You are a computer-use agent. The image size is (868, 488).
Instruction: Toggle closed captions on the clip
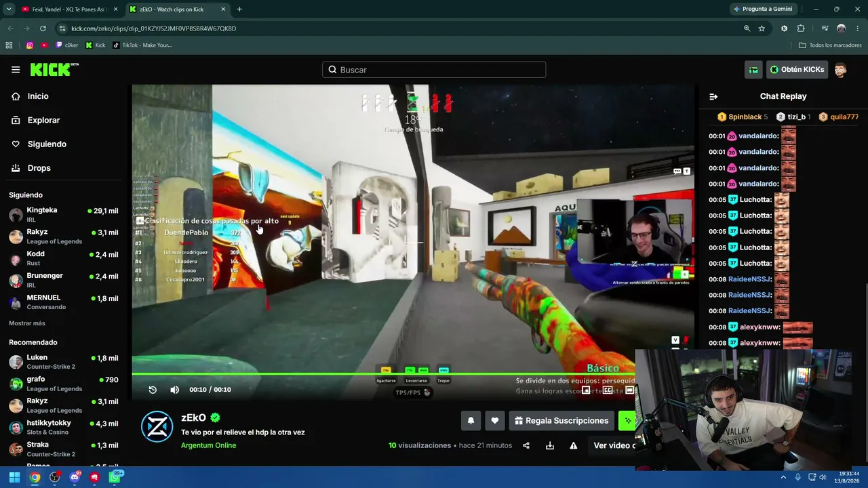[x=608, y=390]
